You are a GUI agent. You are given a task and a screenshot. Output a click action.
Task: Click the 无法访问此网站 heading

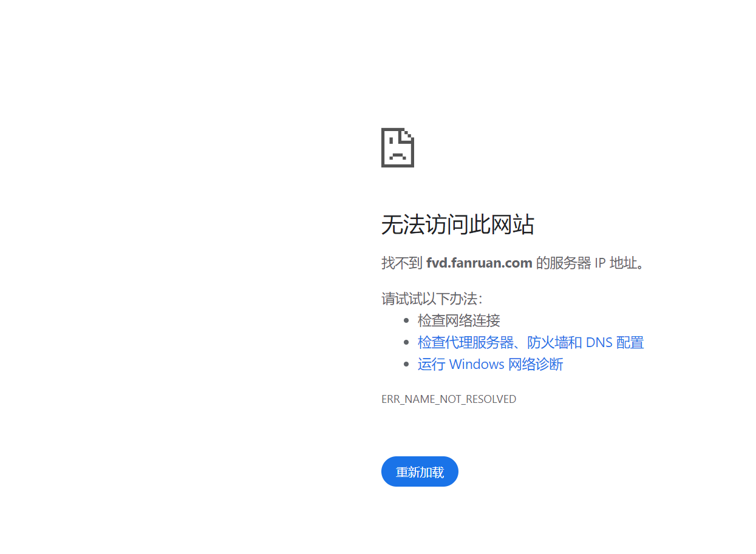click(x=458, y=225)
